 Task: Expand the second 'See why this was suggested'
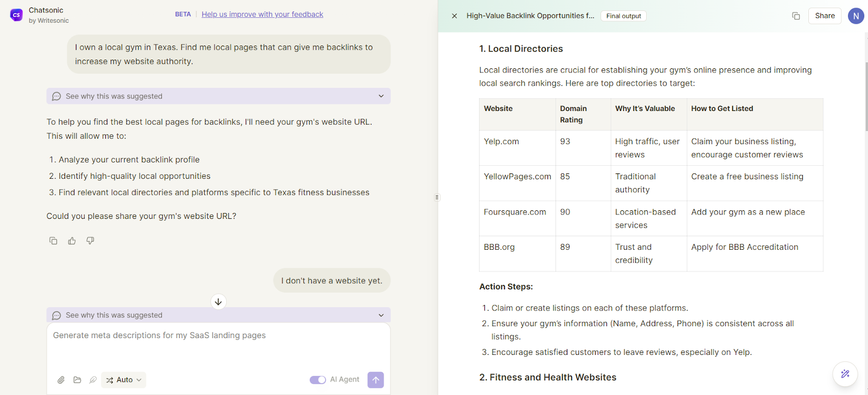coord(218,315)
